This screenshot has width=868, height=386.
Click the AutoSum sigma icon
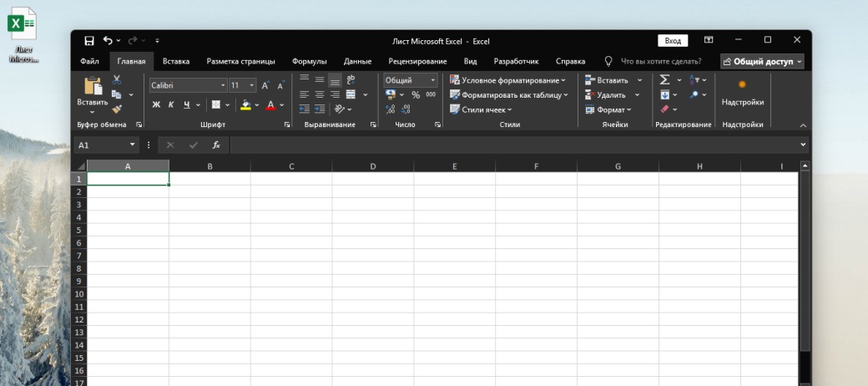pyautogui.click(x=664, y=80)
